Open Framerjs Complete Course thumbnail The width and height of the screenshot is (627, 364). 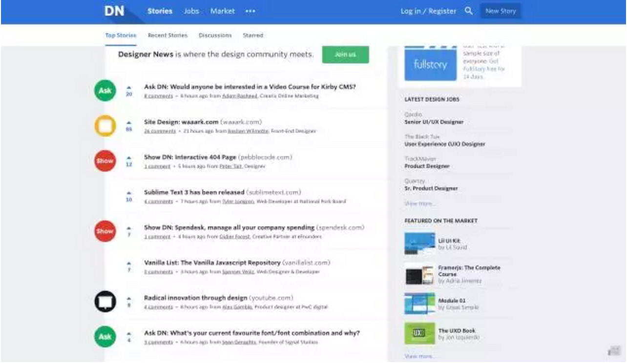(x=419, y=274)
